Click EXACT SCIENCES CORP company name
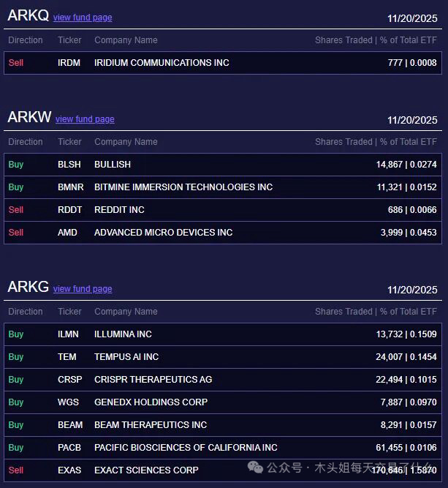This screenshot has width=448, height=488. click(x=146, y=471)
